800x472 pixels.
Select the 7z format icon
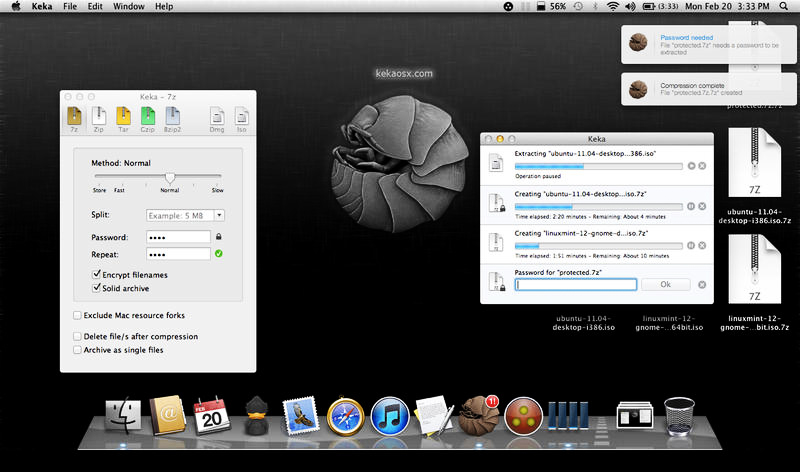[74, 119]
